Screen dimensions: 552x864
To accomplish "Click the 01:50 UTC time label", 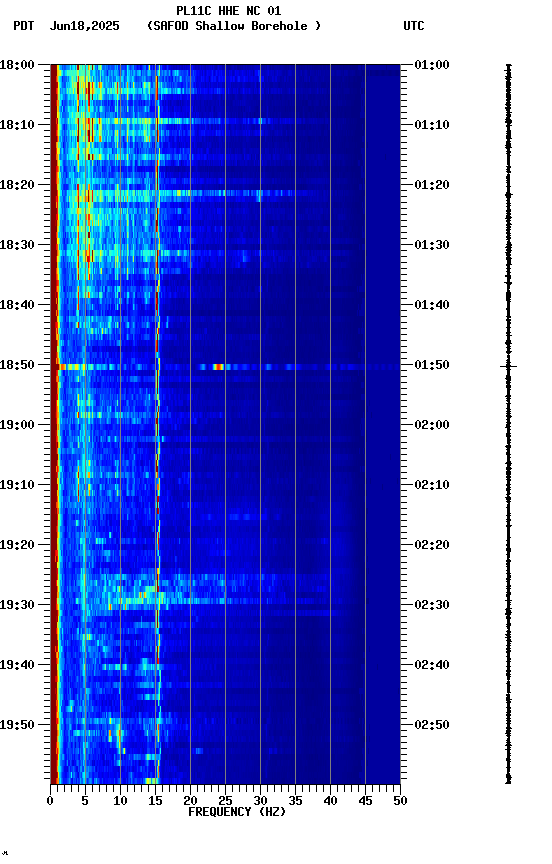I will tap(432, 365).
